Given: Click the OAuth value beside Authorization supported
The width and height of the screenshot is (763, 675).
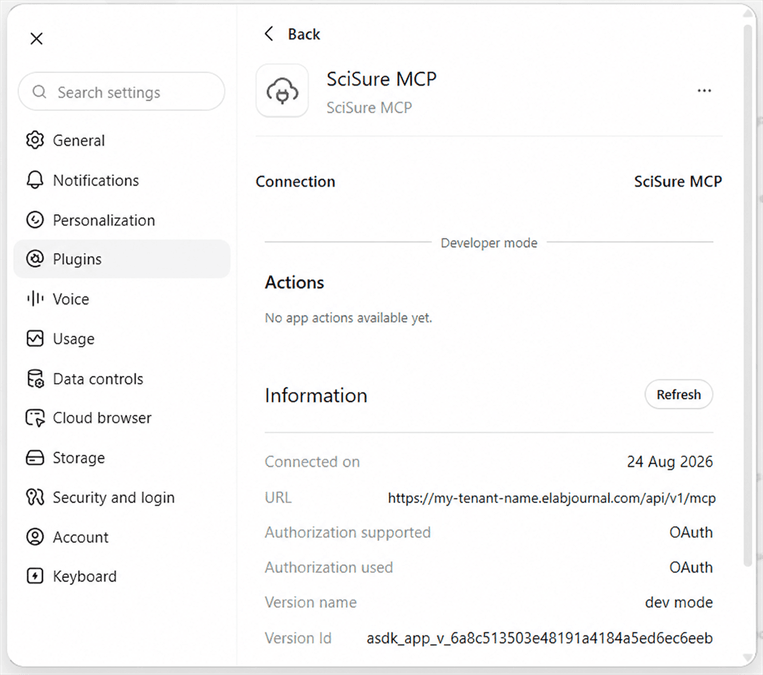Looking at the screenshot, I should coord(691,532).
